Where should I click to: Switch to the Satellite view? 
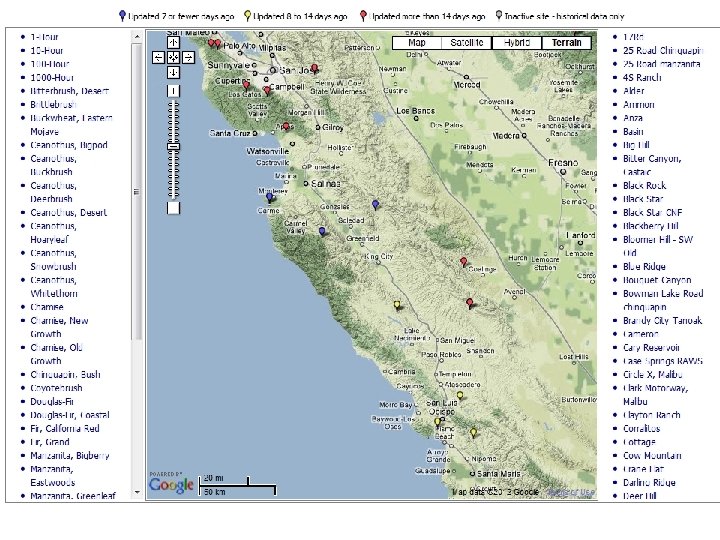pos(467,43)
